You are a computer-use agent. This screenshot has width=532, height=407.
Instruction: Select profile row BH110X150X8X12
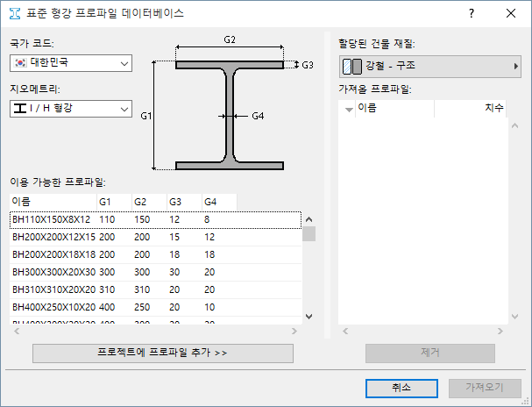[x=155, y=219]
